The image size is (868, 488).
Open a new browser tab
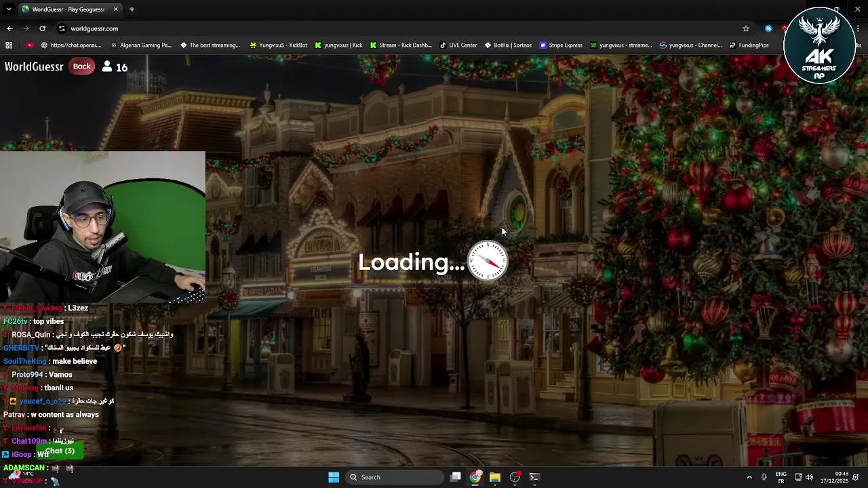tap(132, 9)
